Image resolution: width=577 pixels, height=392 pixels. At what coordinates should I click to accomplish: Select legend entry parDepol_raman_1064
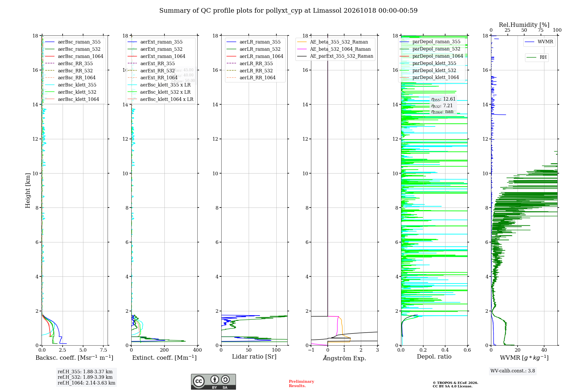point(432,56)
